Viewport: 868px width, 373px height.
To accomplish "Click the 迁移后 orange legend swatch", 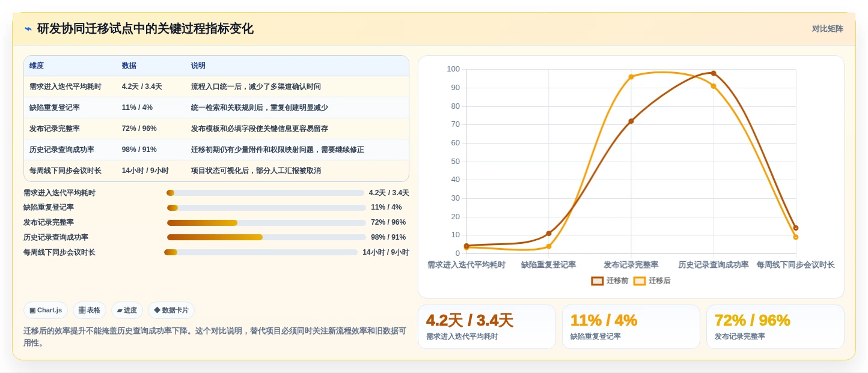I will (x=639, y=281).
